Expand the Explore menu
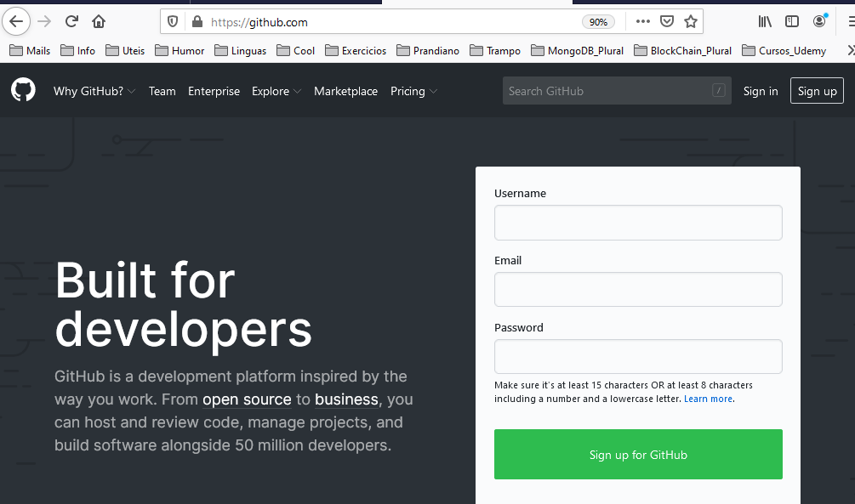Viewport: 855px width, 504px height. tap(276, 91)
